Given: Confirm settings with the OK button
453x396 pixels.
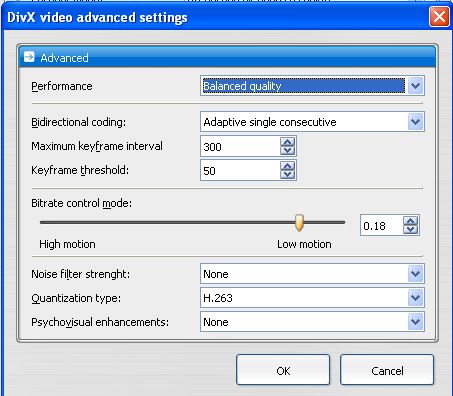Looking at the screenshot, I should tap(283, 370).
